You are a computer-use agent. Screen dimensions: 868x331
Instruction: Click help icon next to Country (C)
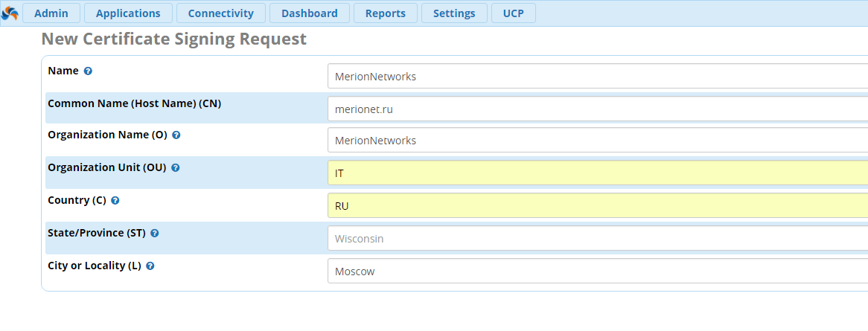pyautogui.click(x=115, y=201)
